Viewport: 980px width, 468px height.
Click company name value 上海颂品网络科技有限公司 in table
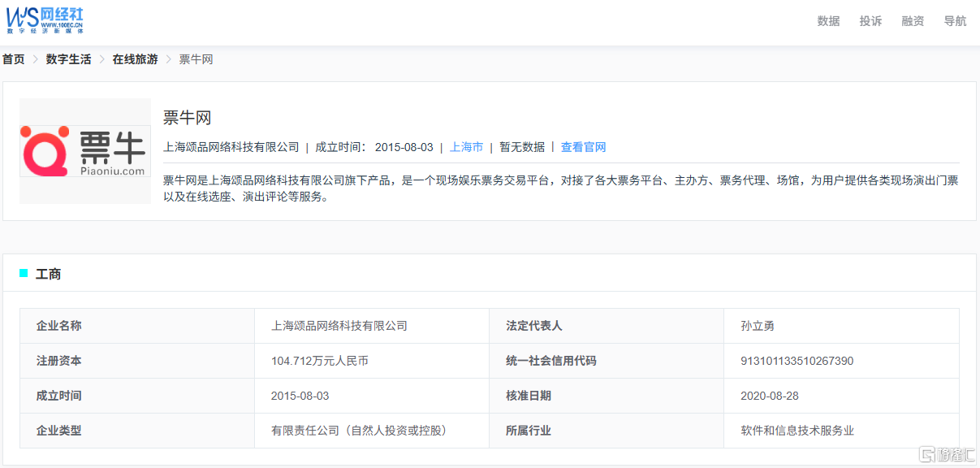339,326
